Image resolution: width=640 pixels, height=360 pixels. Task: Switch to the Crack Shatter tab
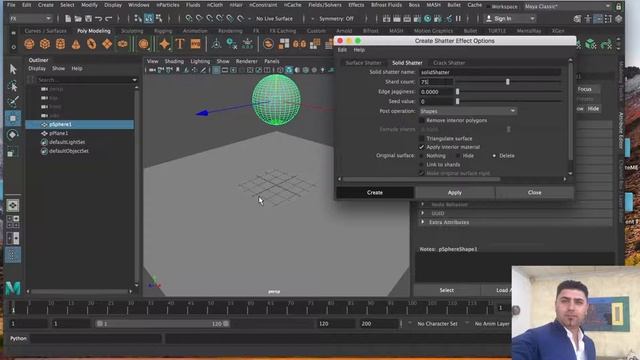[x=449, y=63]
